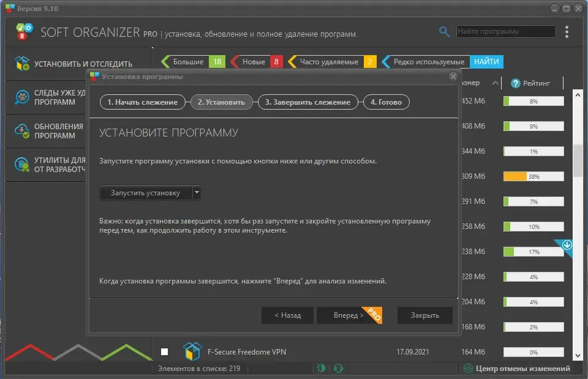This screenshot has width=588, height=379.
Task: Click the Back button in dialog
Action: [288, 315]
